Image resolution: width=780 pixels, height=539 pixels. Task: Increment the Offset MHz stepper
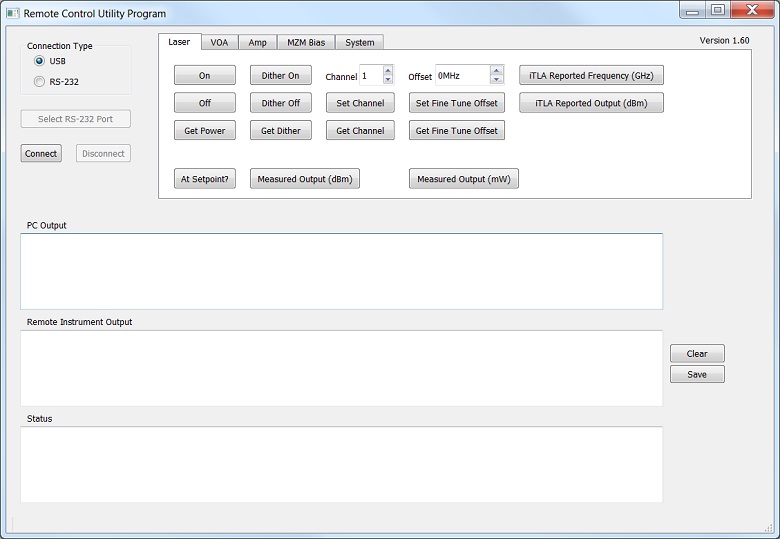496,71
